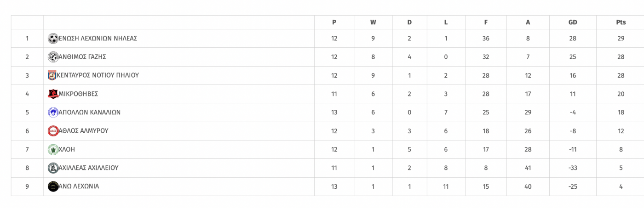Click the W (wins) column header

tap(373, 22)
